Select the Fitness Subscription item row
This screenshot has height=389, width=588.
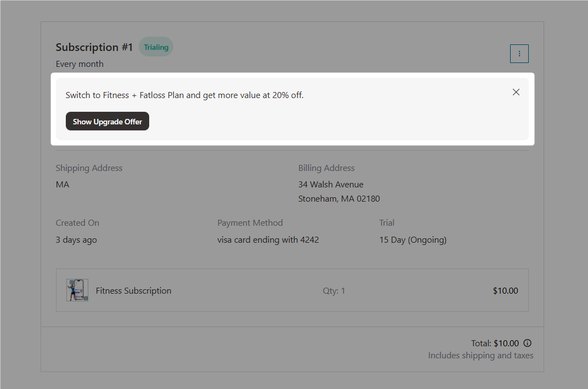click(x=292, y=290)
